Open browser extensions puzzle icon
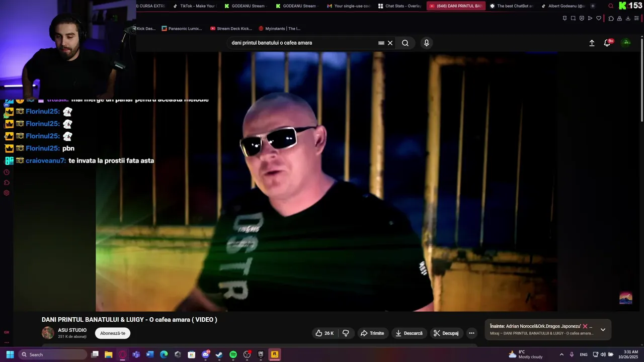The image size is (644, 362). 611,19
